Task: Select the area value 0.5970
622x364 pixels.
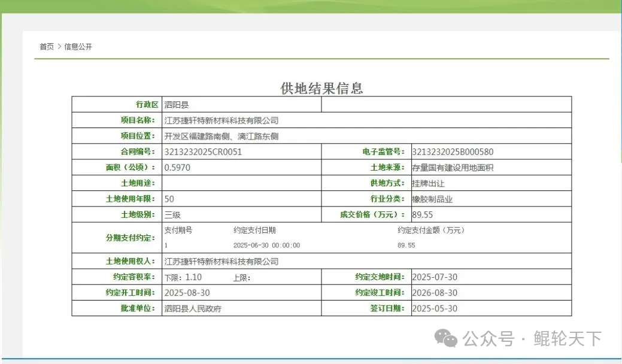Action: click(177, 168)
